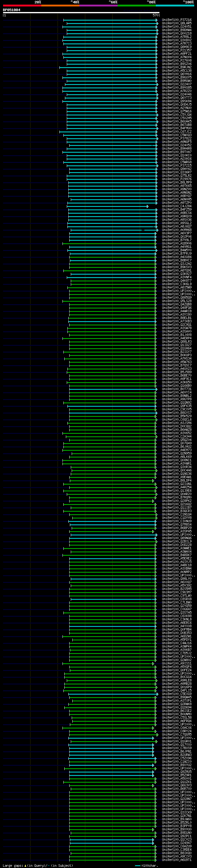The height and width of the screenshot is (868, 197).
Task: Click the BP051004 query name
Action: point(11,10)
